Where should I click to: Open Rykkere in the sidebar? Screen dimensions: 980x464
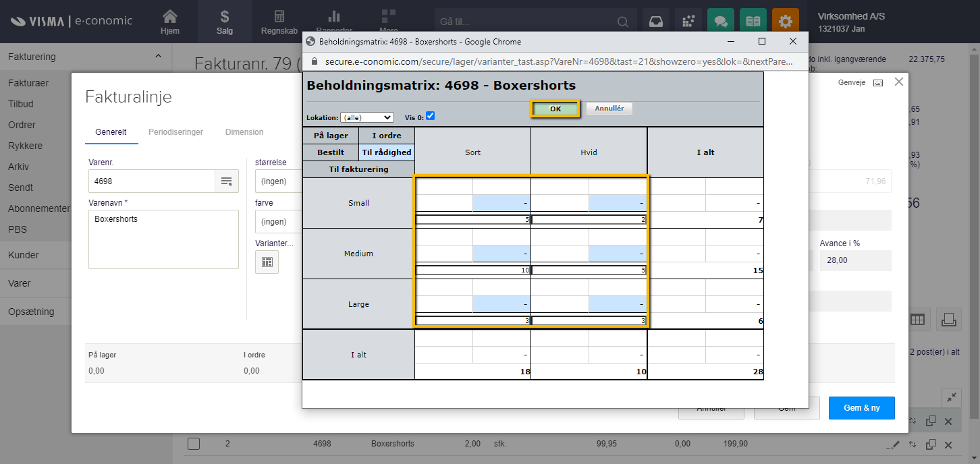point(26,146)
